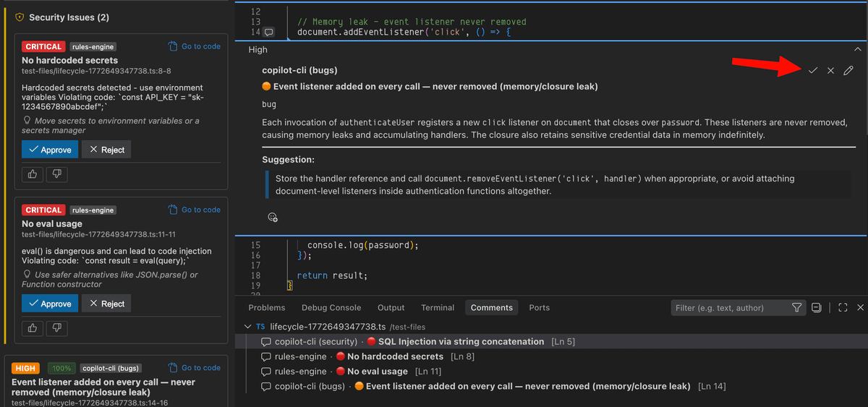Click the Suggestion heading in the comment
868x407 pixels.
pyautogui.click(x=288, y=159)
